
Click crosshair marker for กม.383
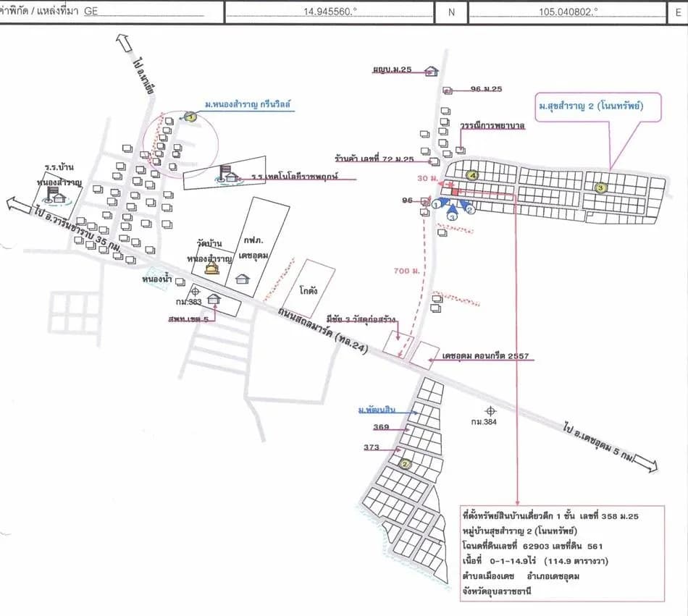196,292
